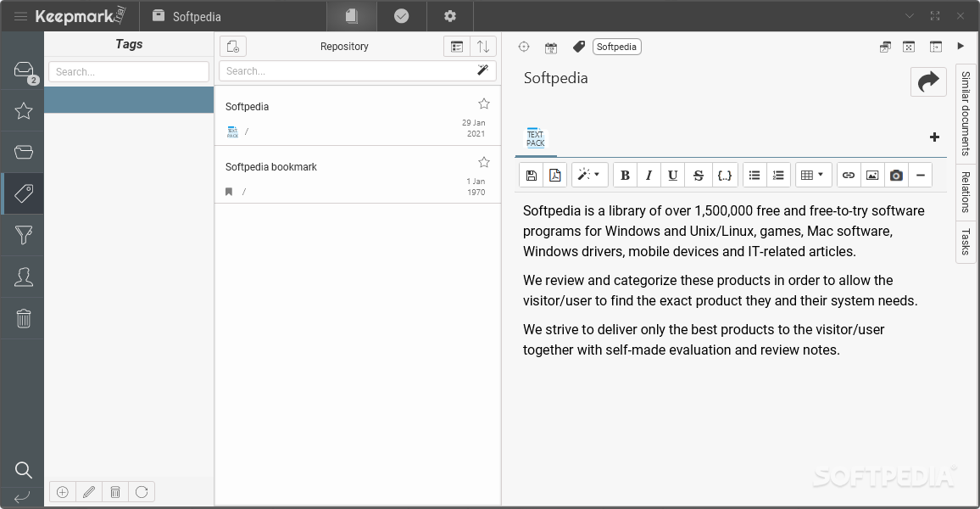Toggle bold formatting
The height and width of the screenshot is (509, 980).
(625, 175)
